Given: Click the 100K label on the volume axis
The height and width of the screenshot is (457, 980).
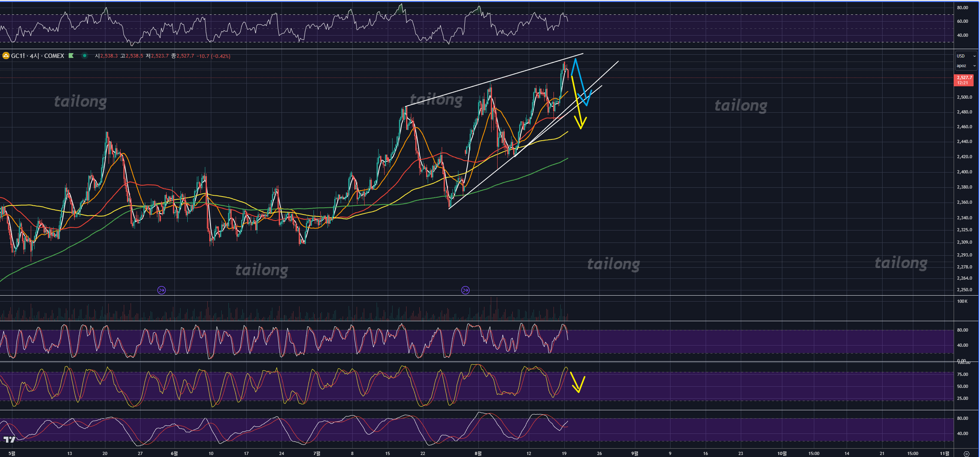Looking at the screenshot, I should pyautogui.click(x=962, y=301).
